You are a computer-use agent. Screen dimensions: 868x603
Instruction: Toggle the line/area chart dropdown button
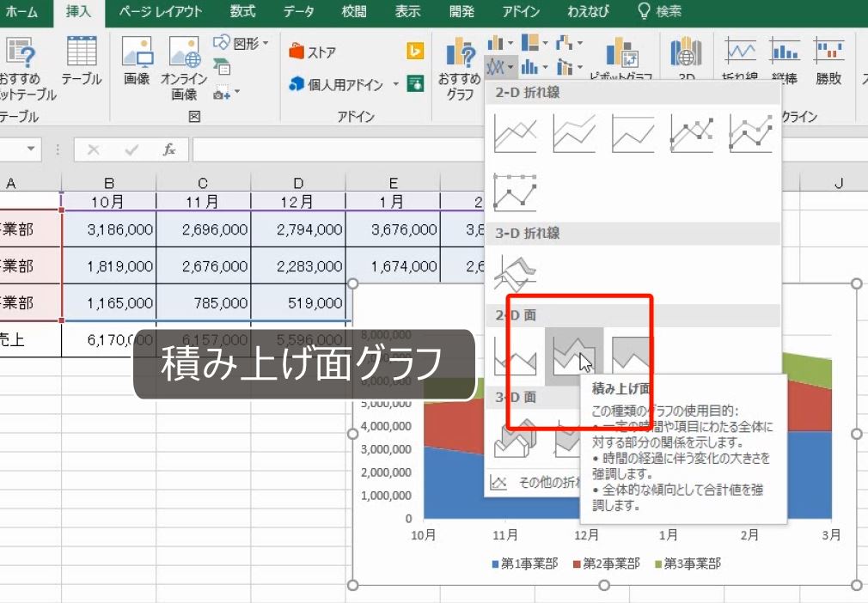(500, 68)
